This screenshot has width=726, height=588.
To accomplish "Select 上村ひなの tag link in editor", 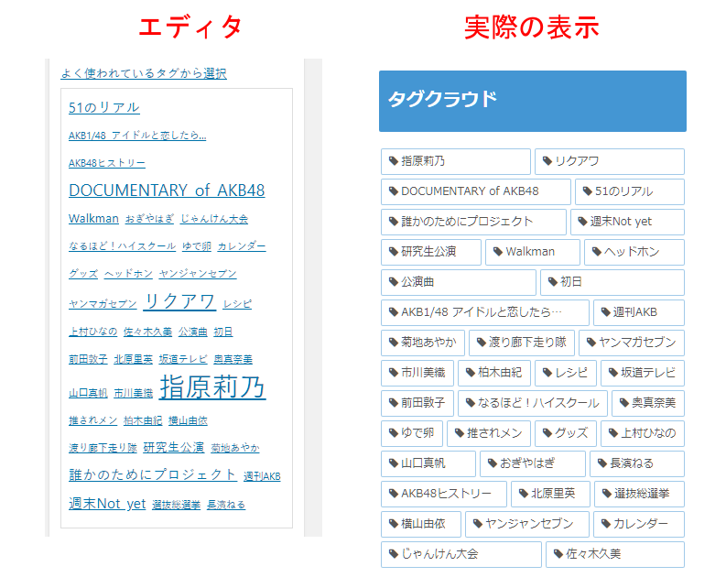I will click(x=93, y=332).
